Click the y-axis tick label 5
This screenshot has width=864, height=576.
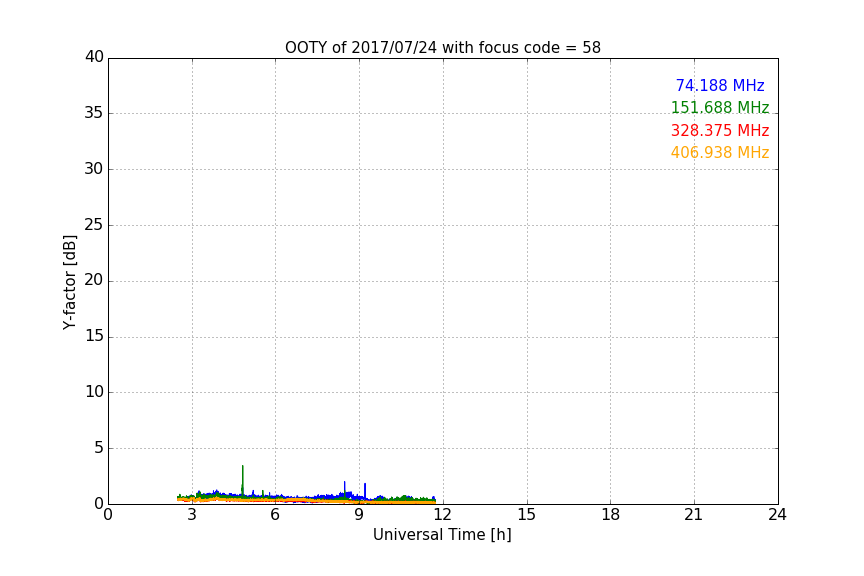pyautogui.click(x=99, y=448)
